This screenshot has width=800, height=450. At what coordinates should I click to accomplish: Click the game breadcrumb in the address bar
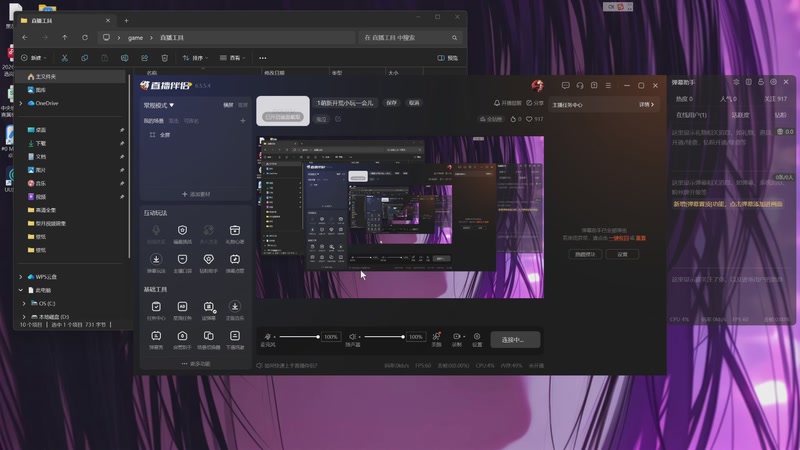[x=135, y=38]
